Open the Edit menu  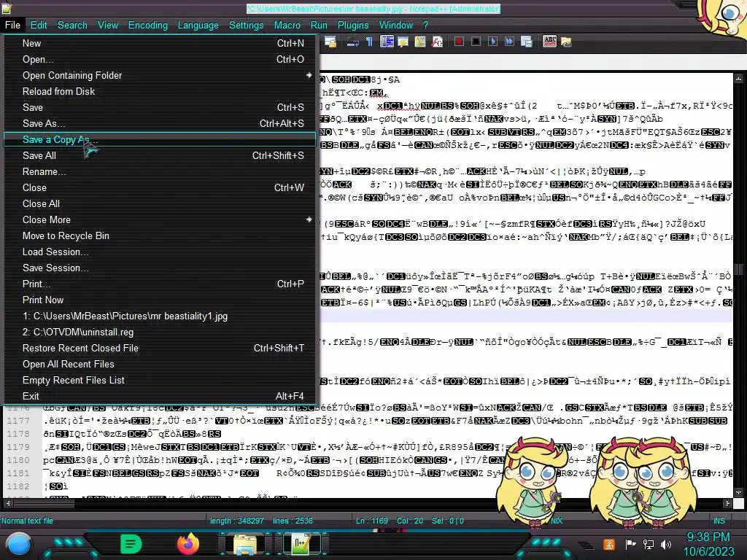point(39,26)
